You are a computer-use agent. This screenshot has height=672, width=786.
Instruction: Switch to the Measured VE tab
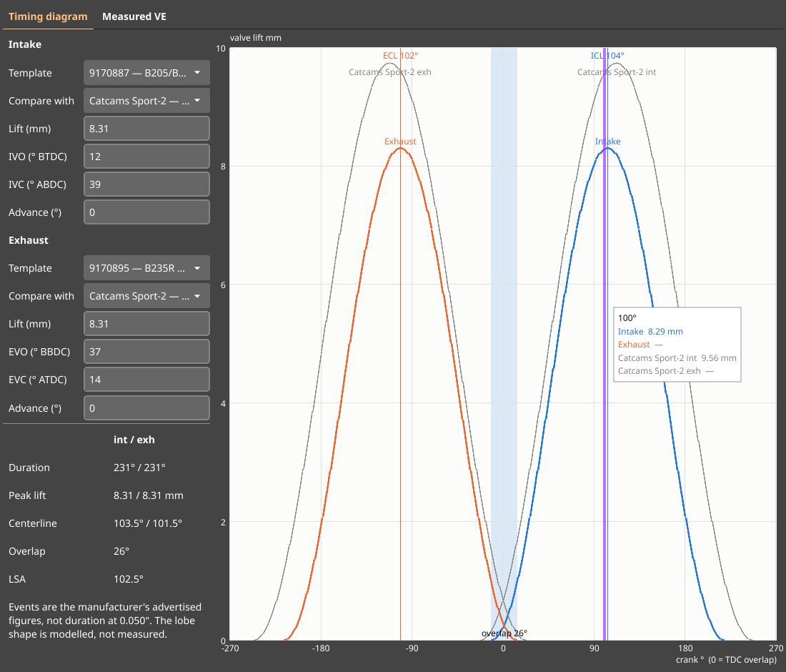click(134, 16)
